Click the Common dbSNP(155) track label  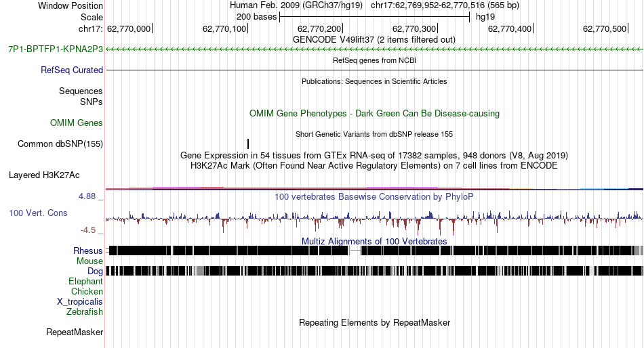[60, 144]
